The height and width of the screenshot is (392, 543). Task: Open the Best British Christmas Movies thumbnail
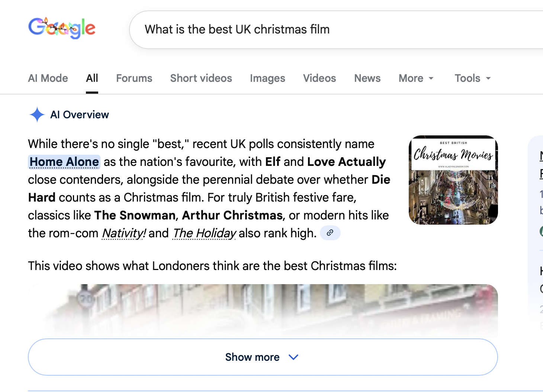(x=453, y=180)
